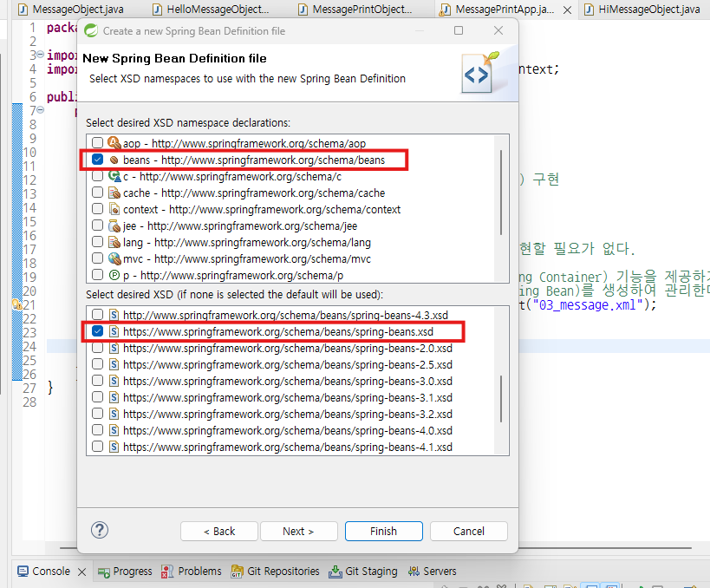
Task: Go back with the Back button
Action: click(219, 531)
